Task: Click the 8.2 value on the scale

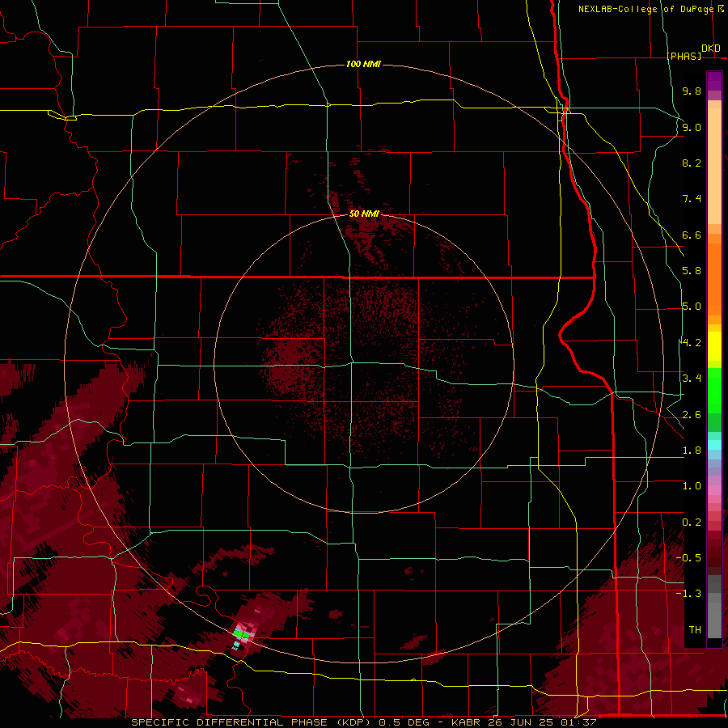Action: tap(692, 163)
